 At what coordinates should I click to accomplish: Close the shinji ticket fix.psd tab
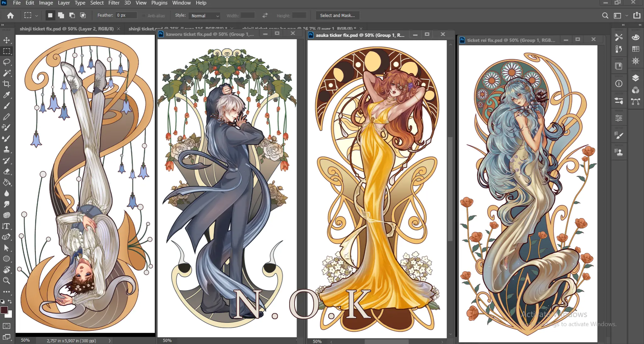(x=119, y=29)
